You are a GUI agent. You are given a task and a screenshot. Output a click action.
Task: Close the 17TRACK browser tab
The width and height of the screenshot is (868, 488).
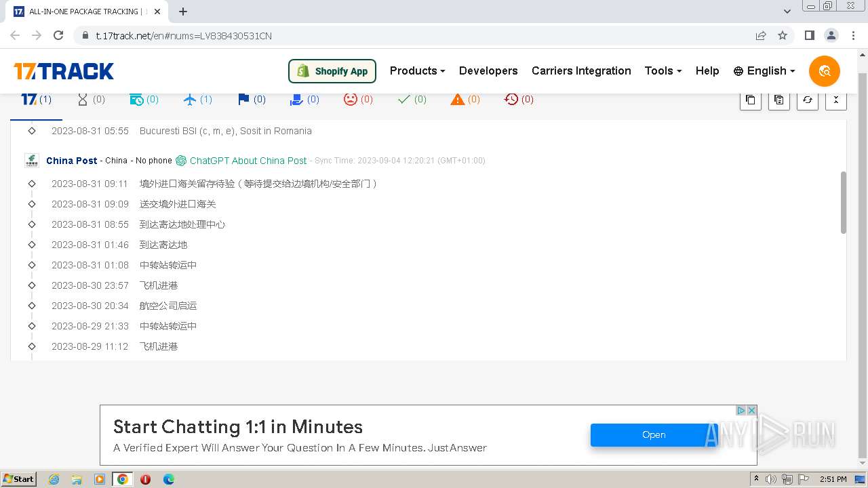[x=158, y=12]
